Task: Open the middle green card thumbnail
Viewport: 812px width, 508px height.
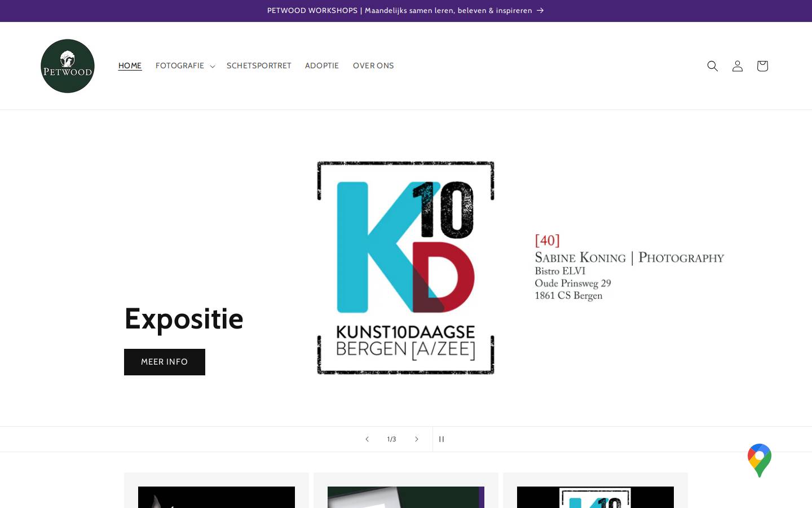Action: [406, 497]
